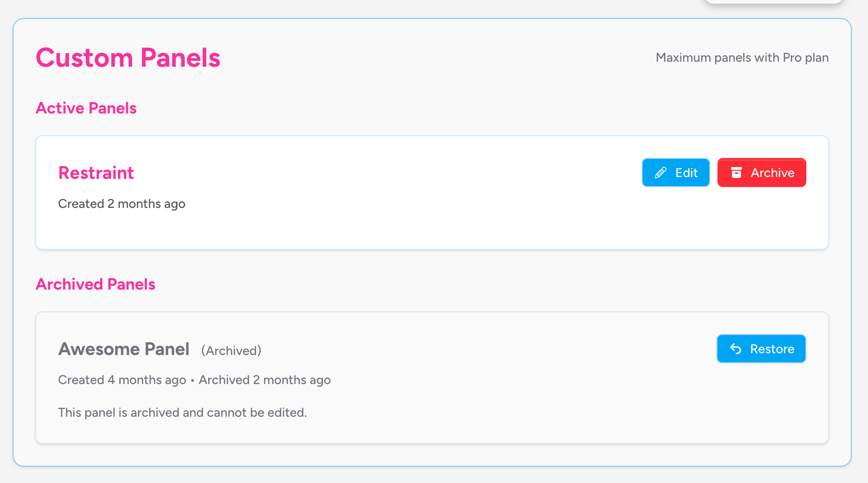The width and height of the screenshot is (868, 483).
Task: Click the archive box icon inside Archive button
Action: (x=736, y=172)
